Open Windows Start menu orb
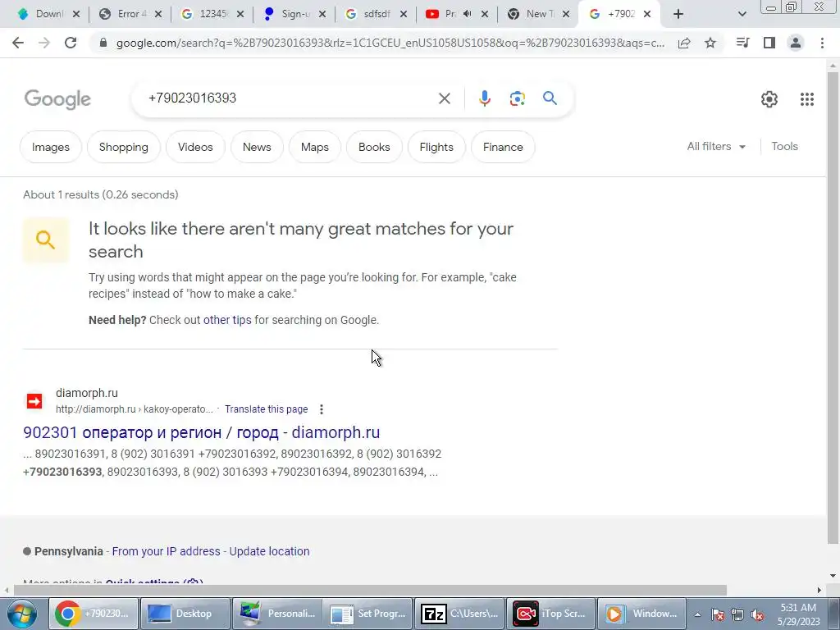This screenshot has width=840, height=630. point(22,614)
